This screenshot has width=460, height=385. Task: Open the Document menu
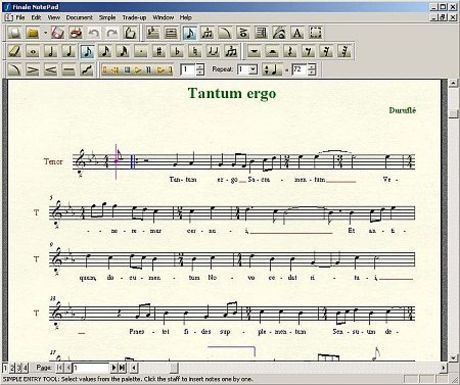(79, 17)
